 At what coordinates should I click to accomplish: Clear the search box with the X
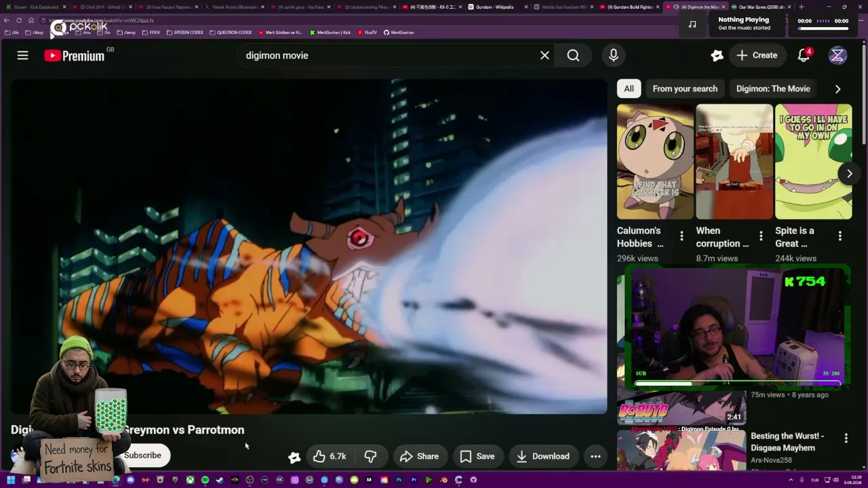pos(545,56)
